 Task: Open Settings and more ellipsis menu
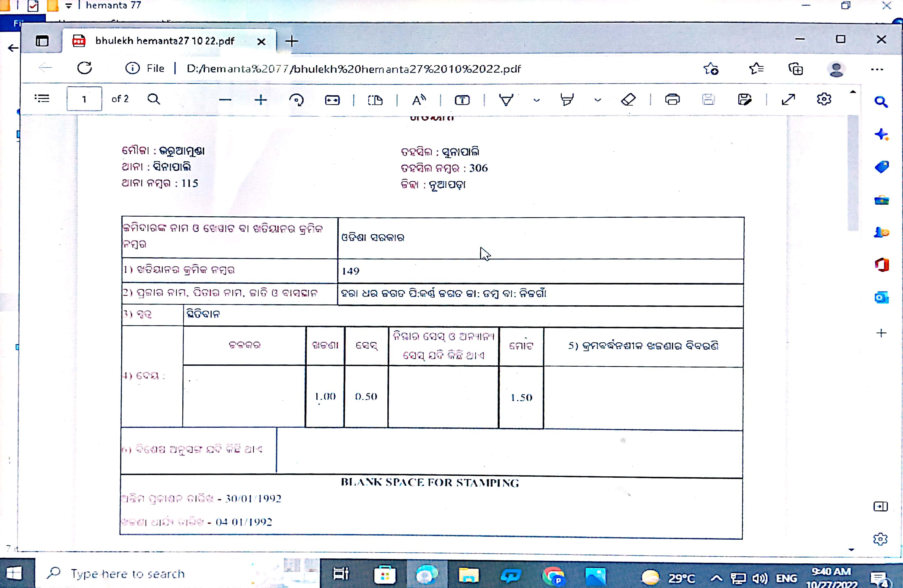pos(877,69)
